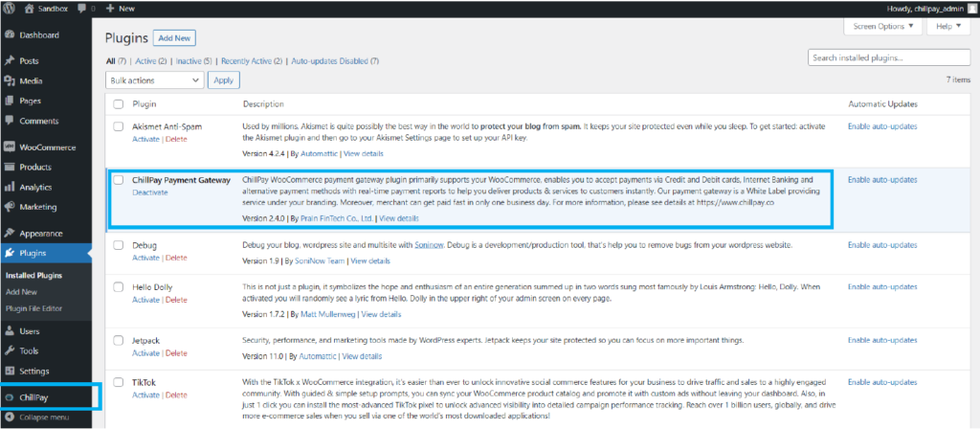980x429 pixels.
Task: Activate the TikTok plugin
Action: (146, 395)
